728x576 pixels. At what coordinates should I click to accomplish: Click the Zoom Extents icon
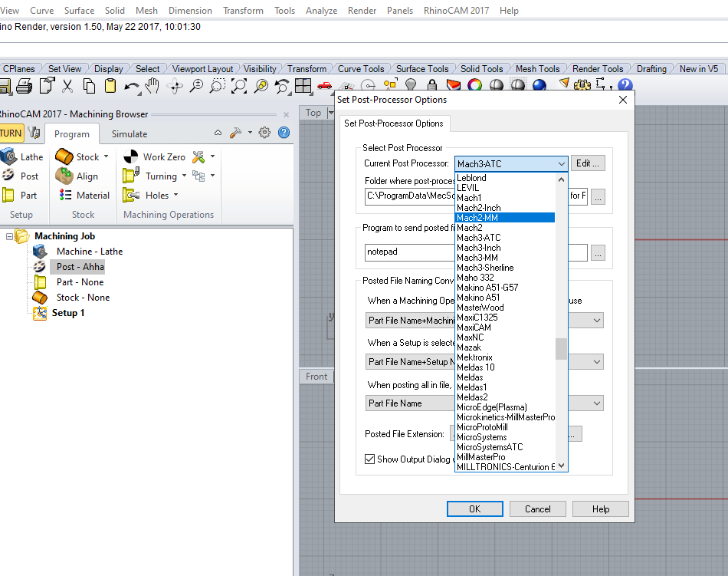coord(238,86)
